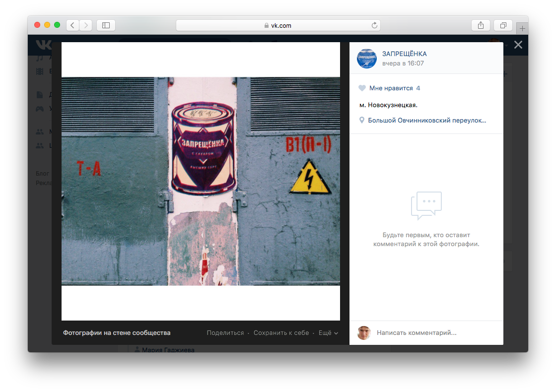The height and width of the screenshot is (392, 556).
Task: Open a new Safari tab
Action: 522,28
